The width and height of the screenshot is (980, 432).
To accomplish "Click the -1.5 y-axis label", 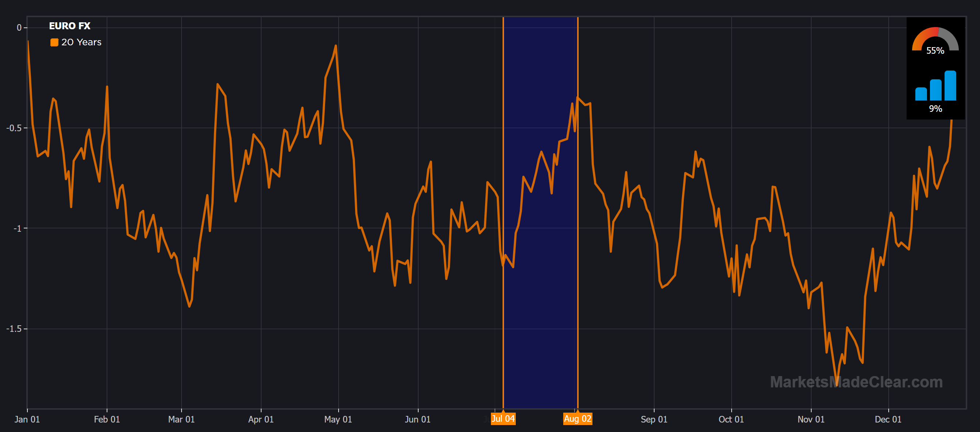I will (x=14, y=329).
